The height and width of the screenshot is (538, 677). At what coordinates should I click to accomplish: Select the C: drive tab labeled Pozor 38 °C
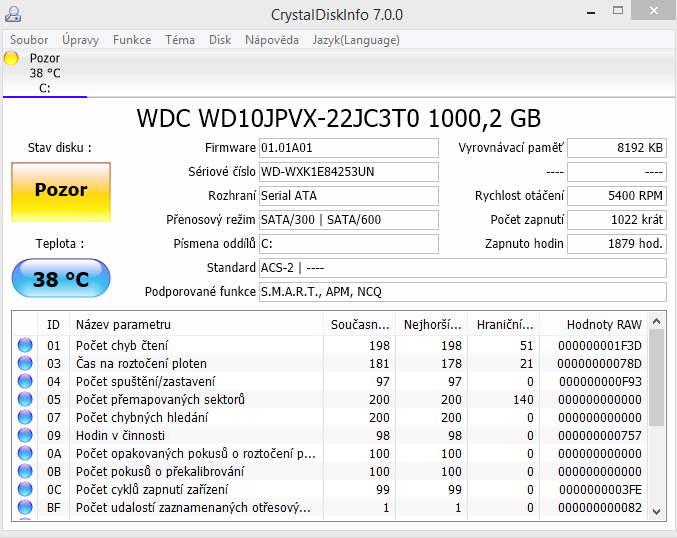point(45,73)
